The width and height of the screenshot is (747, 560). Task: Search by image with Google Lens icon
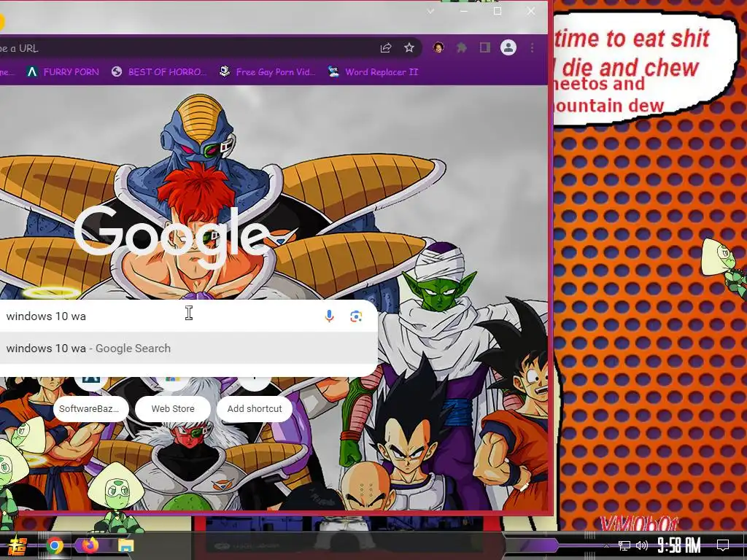point(356,316)
